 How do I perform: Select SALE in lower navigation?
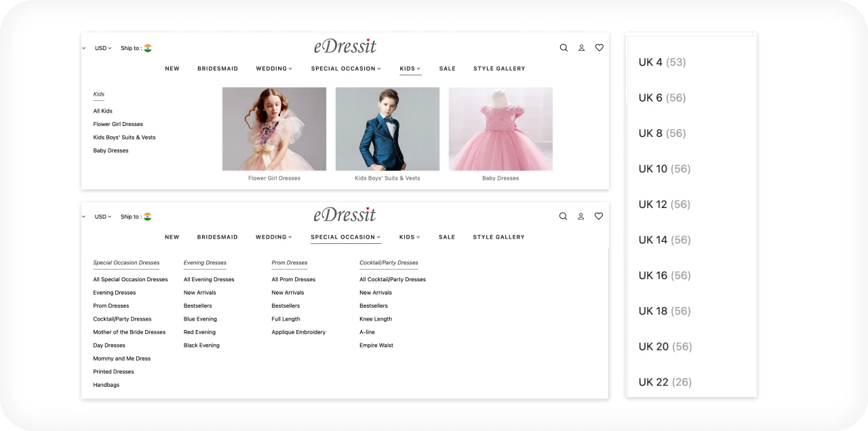point(447,237)
